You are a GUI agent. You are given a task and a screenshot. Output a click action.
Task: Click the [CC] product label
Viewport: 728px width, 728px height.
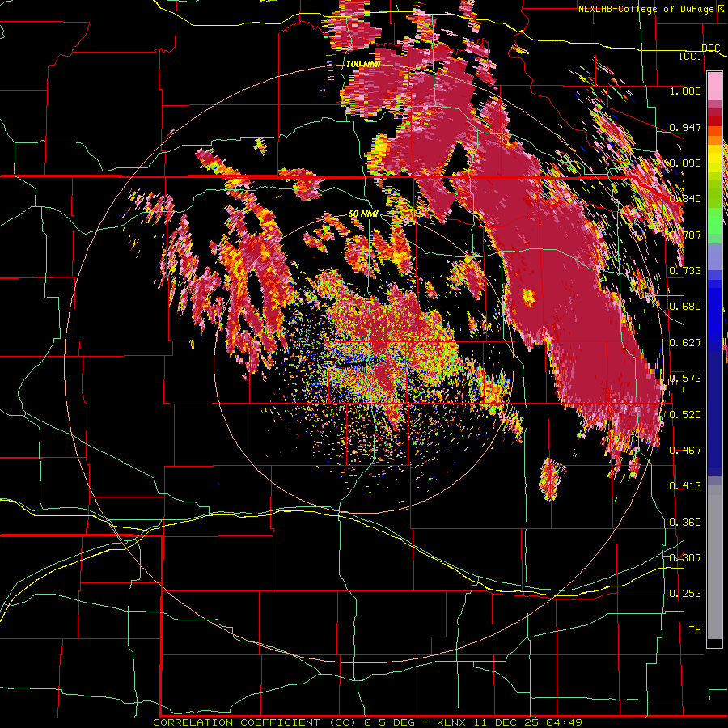691,56
